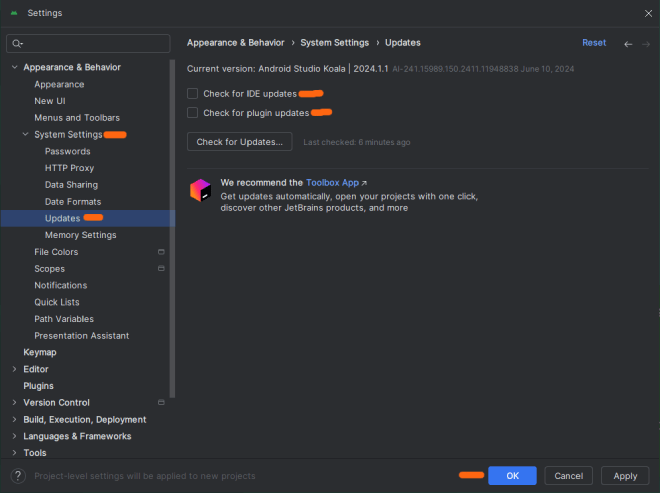The image size is (660, 493).
Task: Expand the Version Control section
Action: 14,402
